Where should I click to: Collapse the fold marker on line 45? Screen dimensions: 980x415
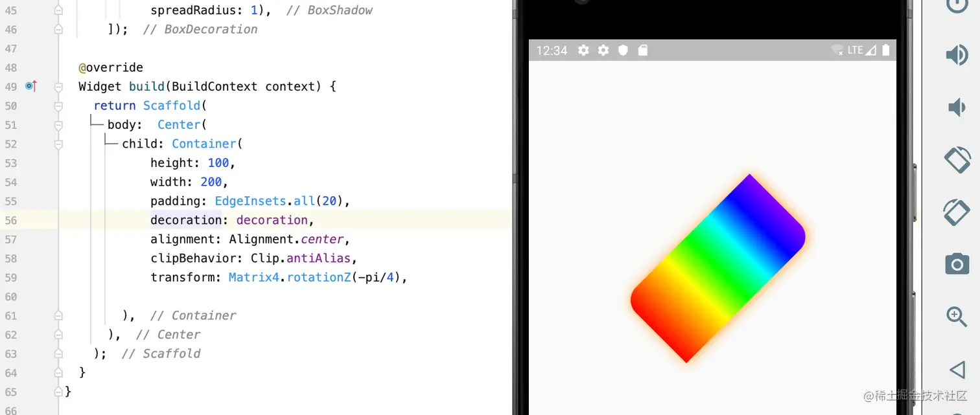pyautogui.click(x=58, y=10)
